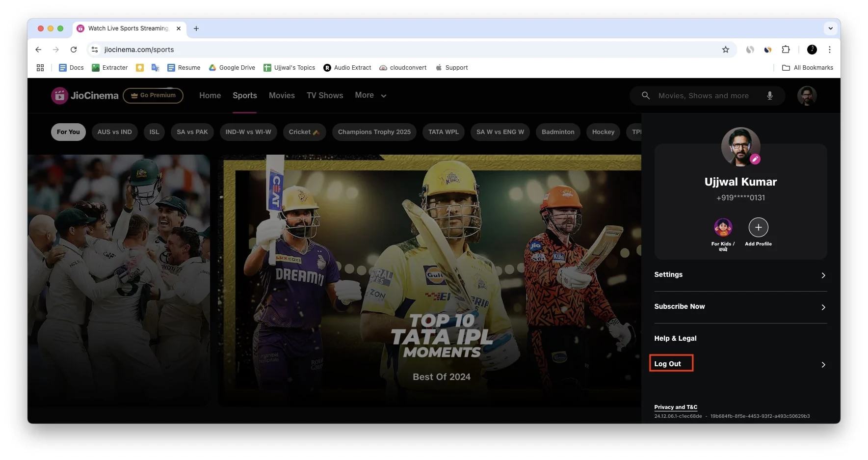Activate voice search microphone icon
Screen dimensions: 868x460
tap(769, 96)
